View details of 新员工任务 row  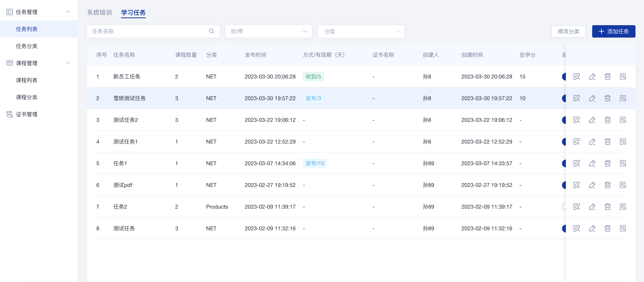click(577, 77)
